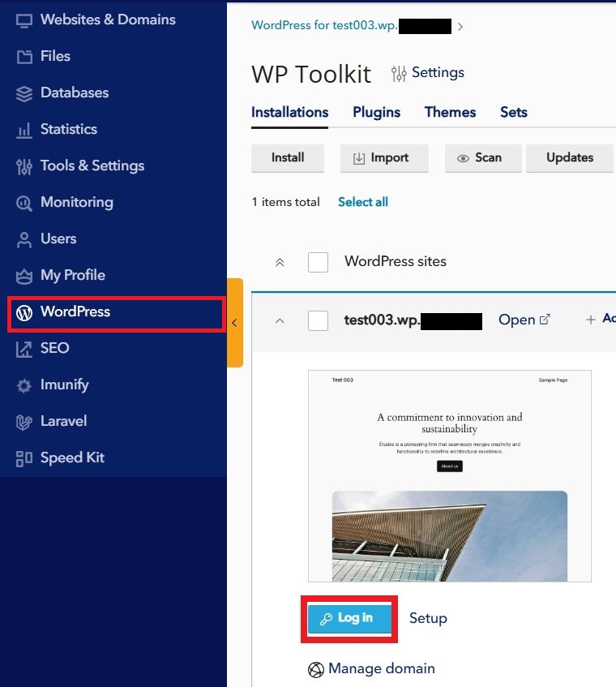
Task: Click the Files folder icon
Action: [x=24, y=57]
